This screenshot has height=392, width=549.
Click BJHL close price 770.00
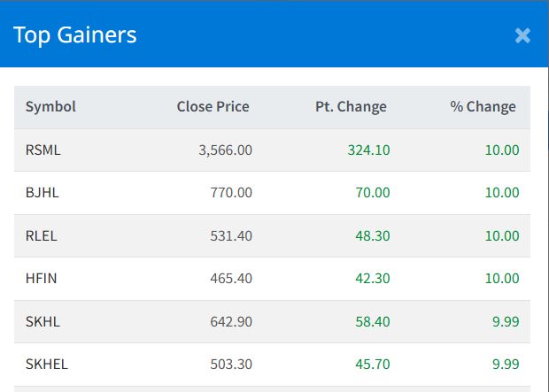coord(231,193)
